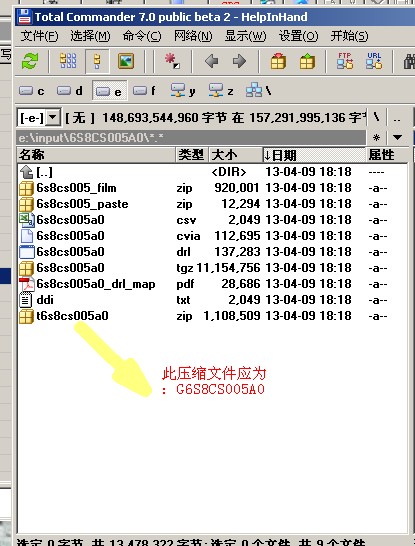Select network drive z button
The height and width of the screenshot is (546, 415).
pos(221,91)
